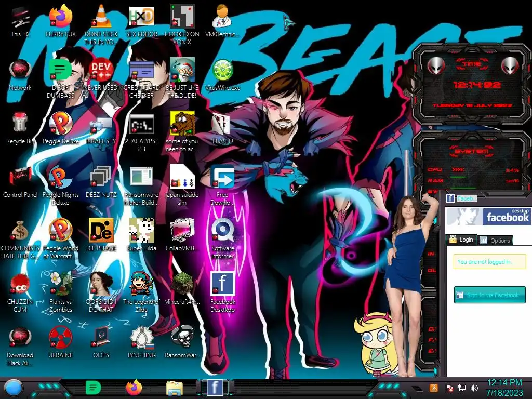Open the HOOKED ON XONIX icon
Screen dimensions: 532x399
[182, 16]
